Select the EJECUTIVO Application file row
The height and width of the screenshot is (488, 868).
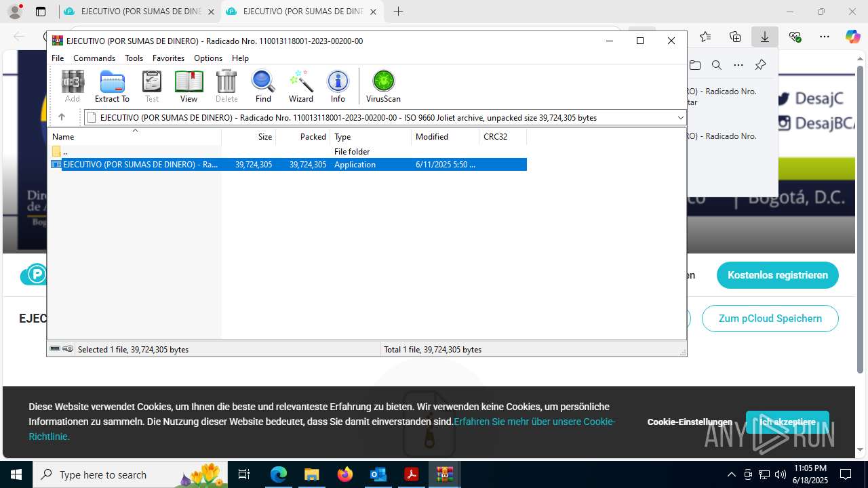click(x=288, y=165)
